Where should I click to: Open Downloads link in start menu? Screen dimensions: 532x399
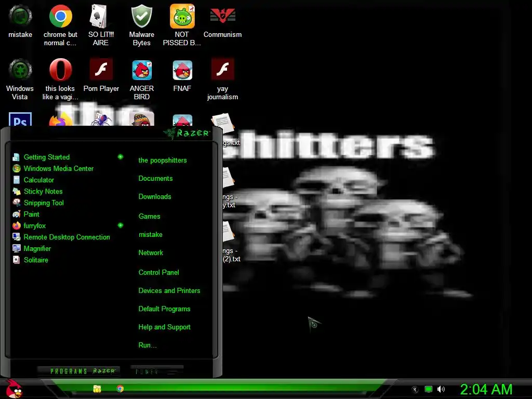pos(155,196)
